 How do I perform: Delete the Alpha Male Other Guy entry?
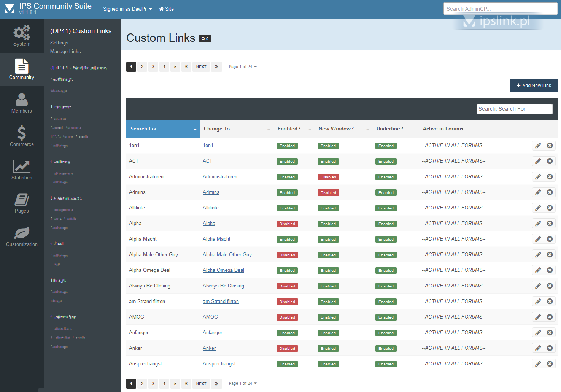[x=550, y=255]
